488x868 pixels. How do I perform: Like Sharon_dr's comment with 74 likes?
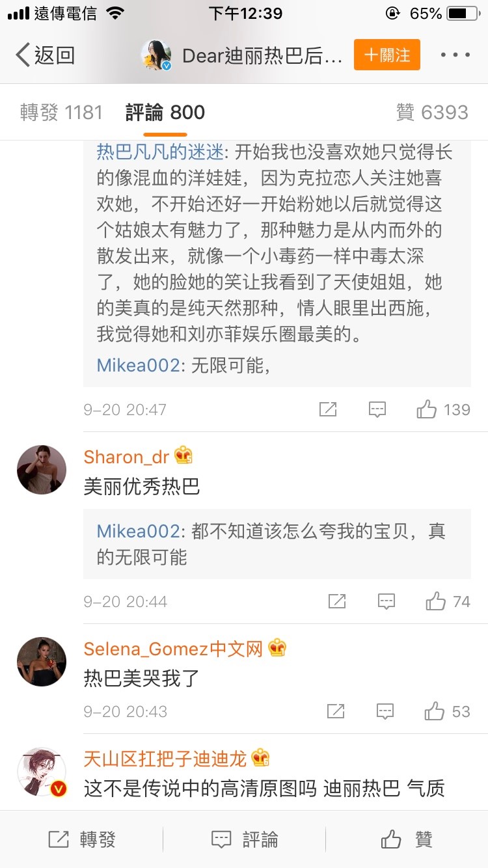[x=436, y=601]
